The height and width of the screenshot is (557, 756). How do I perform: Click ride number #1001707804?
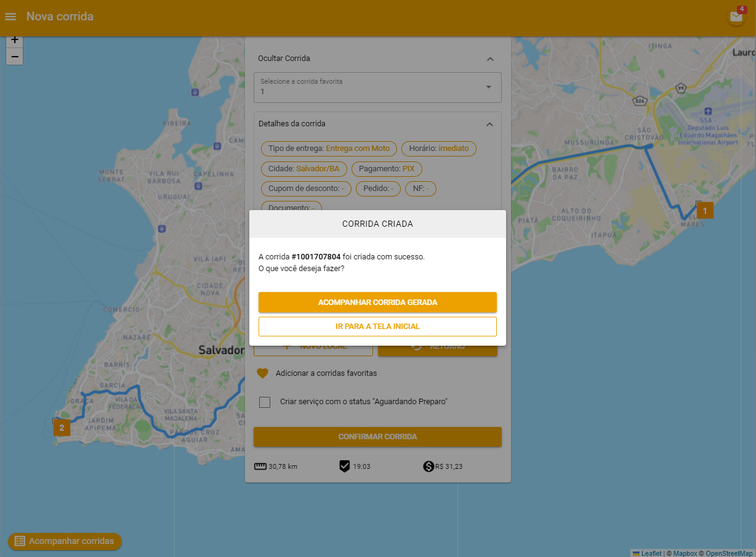pos(316,257)
